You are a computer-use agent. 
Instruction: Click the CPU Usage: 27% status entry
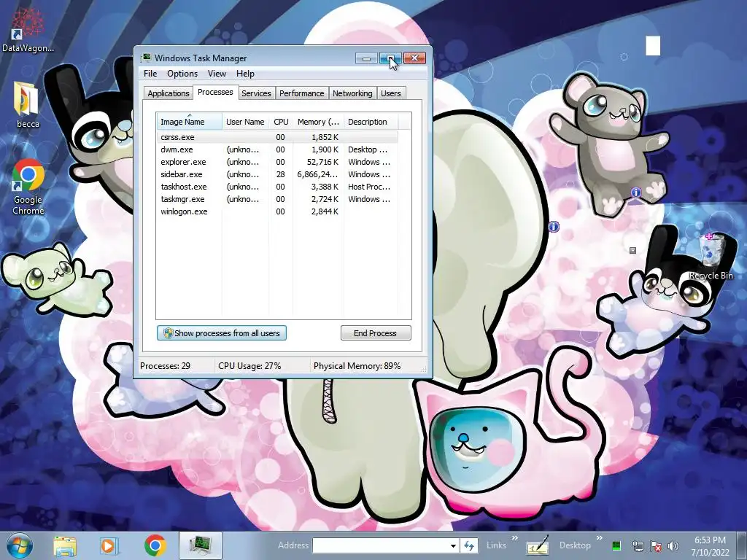249,366
